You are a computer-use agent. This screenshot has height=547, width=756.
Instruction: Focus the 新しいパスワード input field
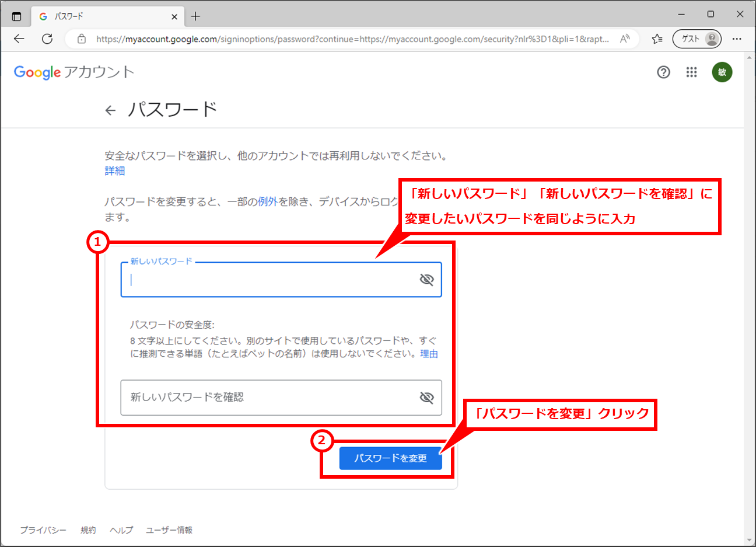pos(281,280)
